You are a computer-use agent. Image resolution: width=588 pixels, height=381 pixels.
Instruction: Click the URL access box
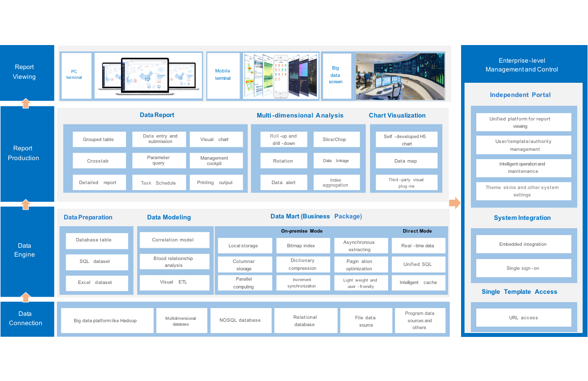pos(523,318)
